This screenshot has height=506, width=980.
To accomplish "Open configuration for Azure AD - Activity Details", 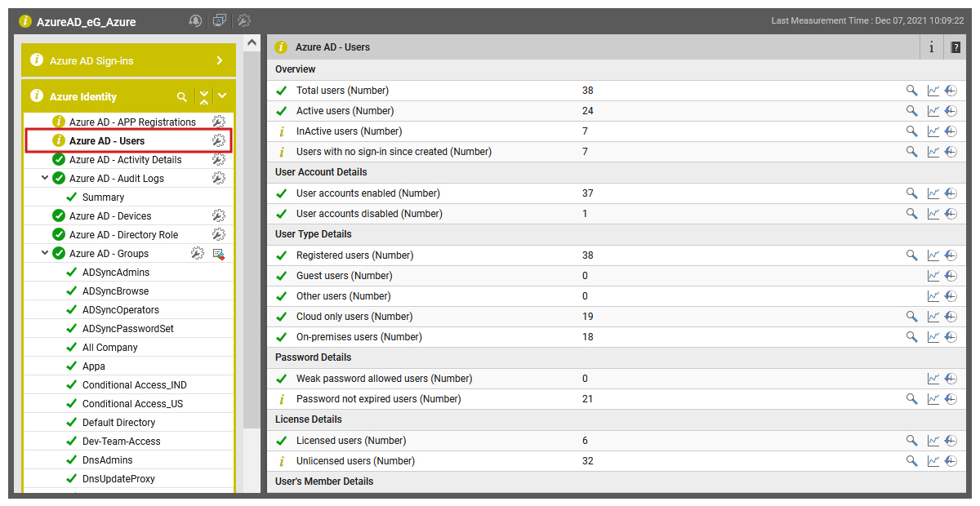I will (218, 159).
